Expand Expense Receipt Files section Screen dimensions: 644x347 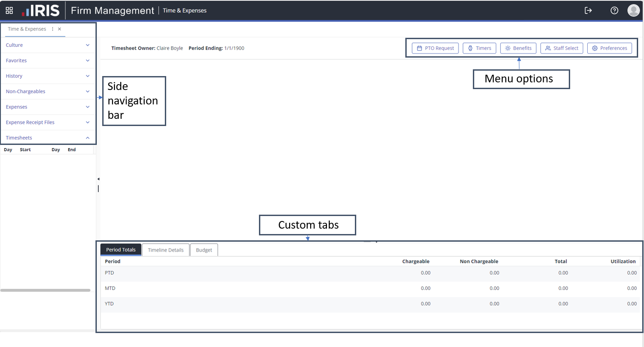click(87, 122)
